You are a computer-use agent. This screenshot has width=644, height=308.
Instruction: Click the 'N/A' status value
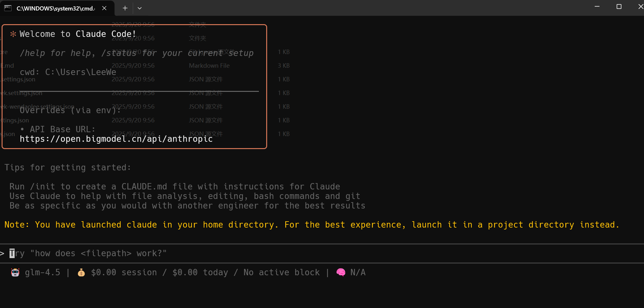click(x=358, y=272)
